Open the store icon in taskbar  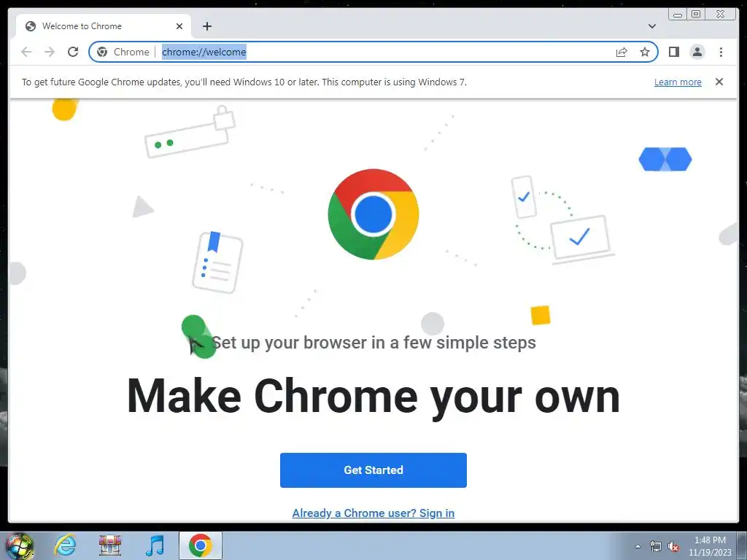pos(109,545)
